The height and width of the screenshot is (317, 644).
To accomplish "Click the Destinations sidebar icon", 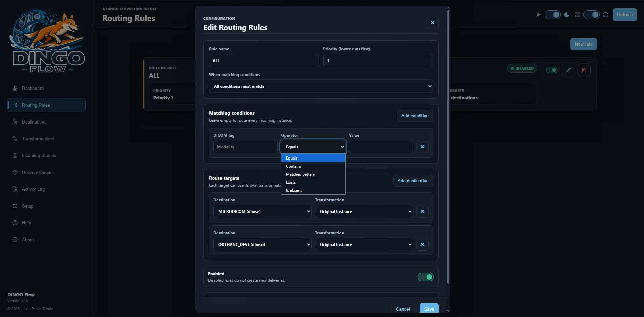I will 15,122.
